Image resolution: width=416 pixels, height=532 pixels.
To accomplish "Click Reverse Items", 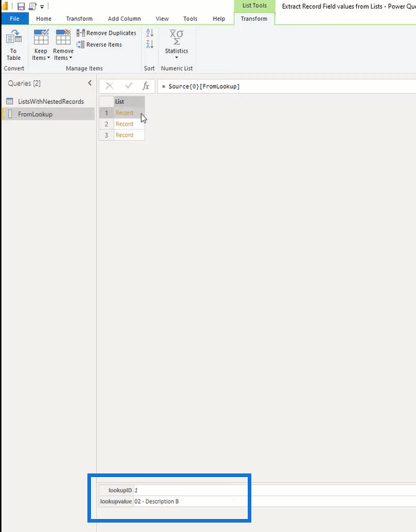I will pos(99,44).
